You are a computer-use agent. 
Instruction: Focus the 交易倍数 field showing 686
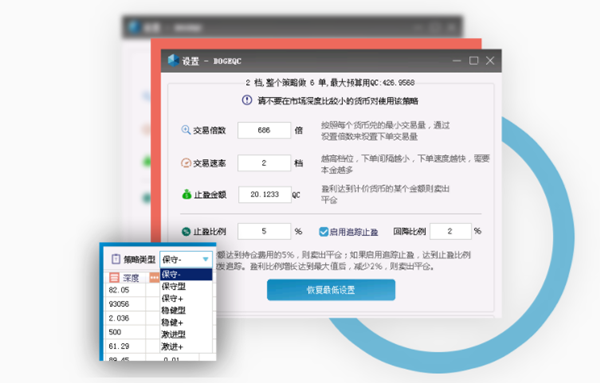click(x=264, y=130)
